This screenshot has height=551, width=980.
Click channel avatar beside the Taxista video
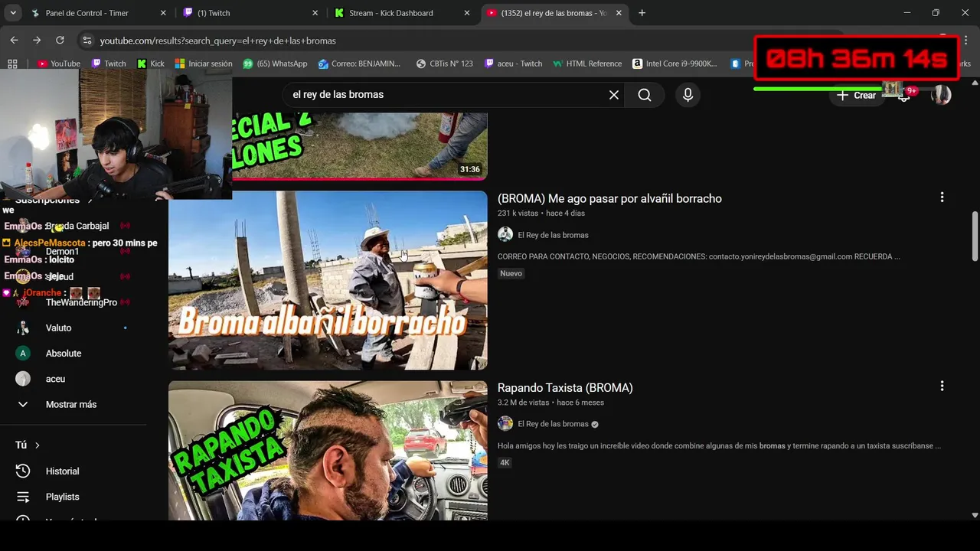click(505, 424)
